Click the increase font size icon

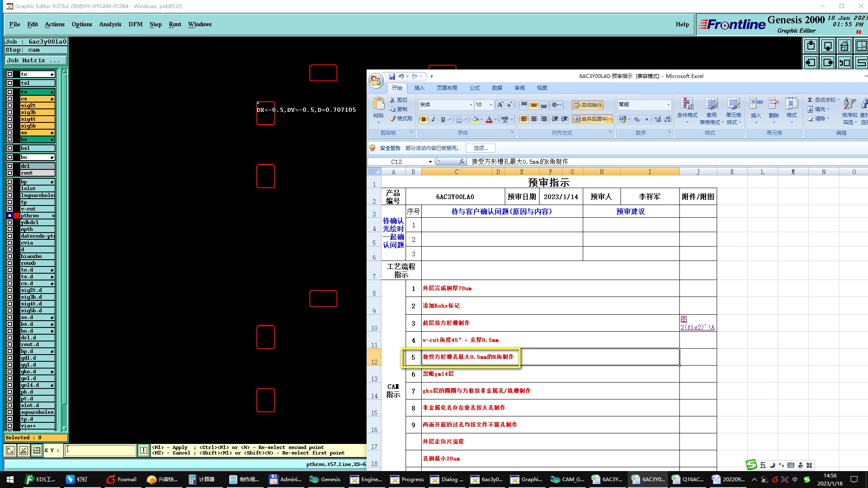[500, 105]
